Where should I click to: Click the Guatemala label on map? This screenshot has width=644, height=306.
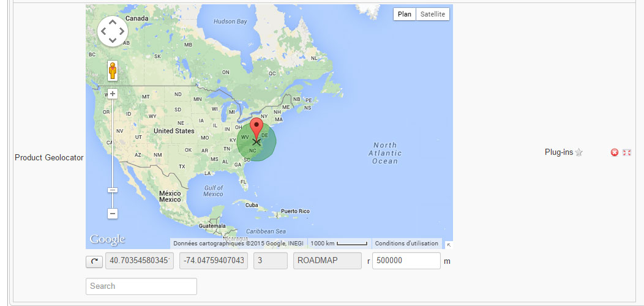tap(212, 226)
